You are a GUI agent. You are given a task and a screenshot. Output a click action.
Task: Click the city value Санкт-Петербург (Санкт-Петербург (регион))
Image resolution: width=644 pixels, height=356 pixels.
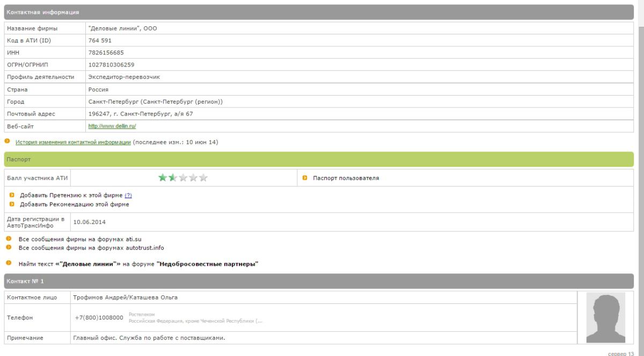156,101
